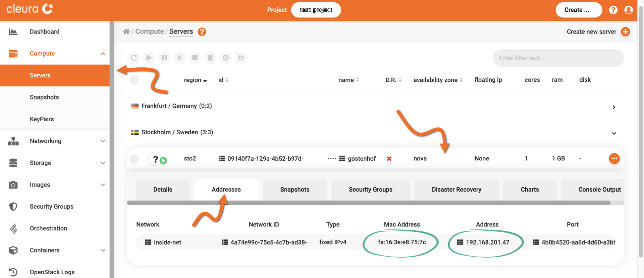Image resolution: width=644 pixels, height=278 pixels.
Task: Collapse the Stockholm / Sweden region group
Action: click(613, 133)
